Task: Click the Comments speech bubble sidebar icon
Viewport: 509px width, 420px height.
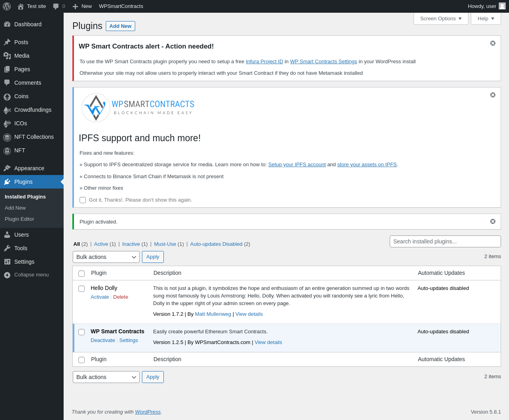Action: [x=7, y=83]
